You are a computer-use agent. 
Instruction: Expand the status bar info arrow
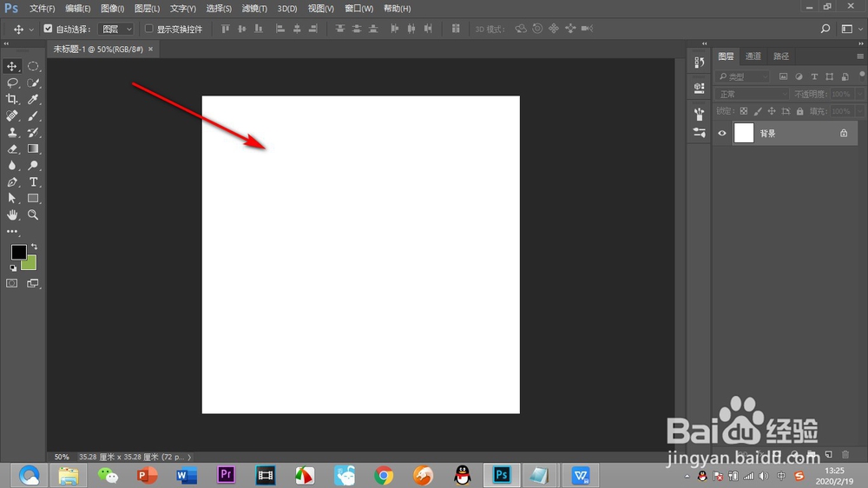pos(189,457)
